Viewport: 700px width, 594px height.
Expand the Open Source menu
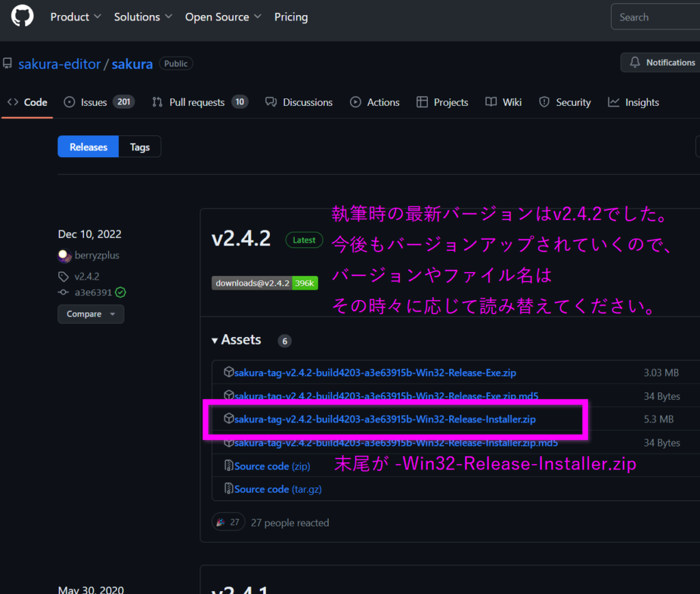coord(224,17)
